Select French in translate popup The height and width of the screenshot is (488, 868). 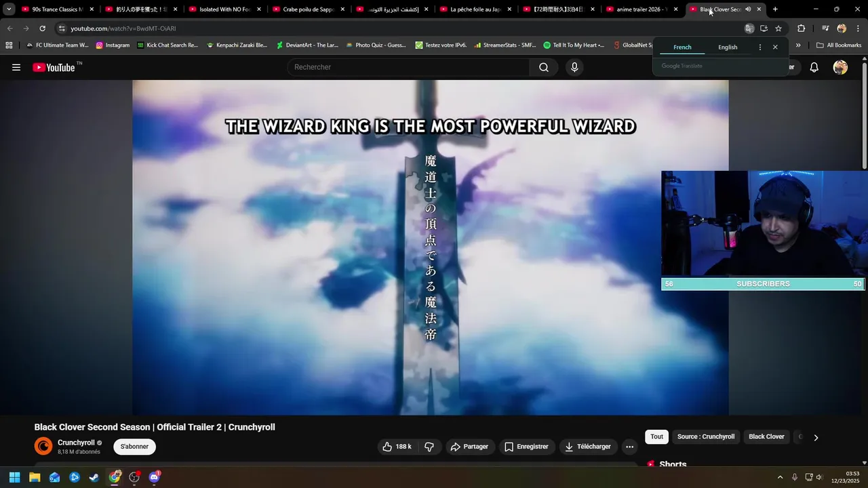point(682,47)
